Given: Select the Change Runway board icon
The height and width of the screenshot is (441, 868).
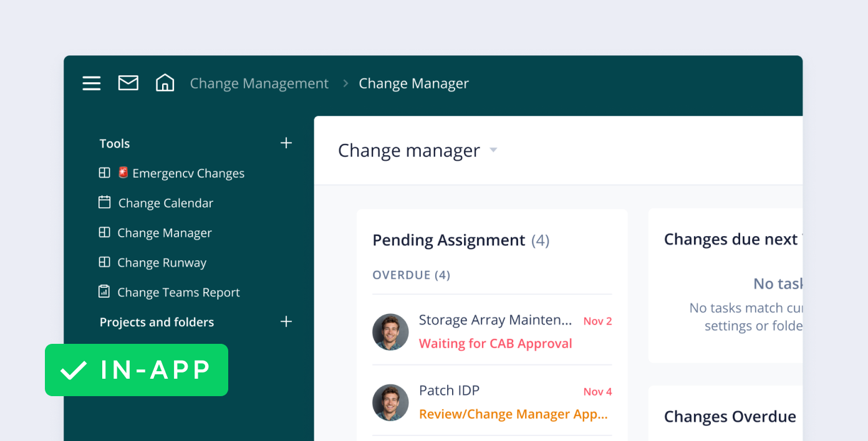Looking at the screenshot, I should pos(104,262).
